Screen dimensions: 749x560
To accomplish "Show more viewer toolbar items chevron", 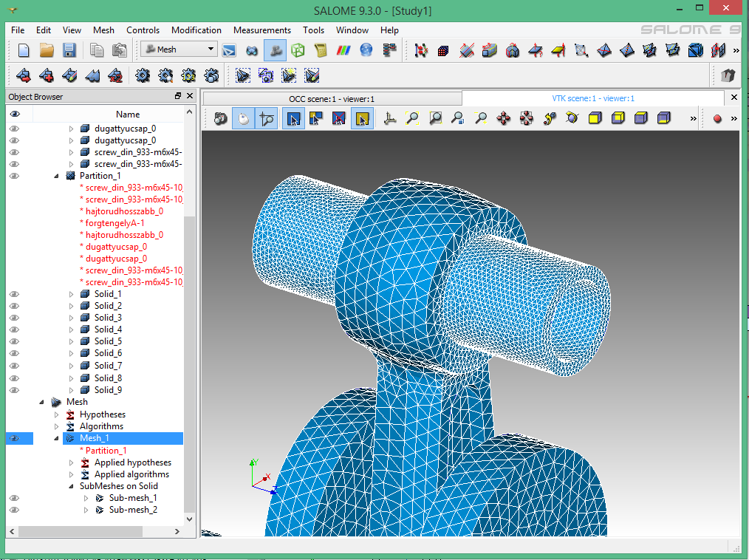I will tap(693, 118).
